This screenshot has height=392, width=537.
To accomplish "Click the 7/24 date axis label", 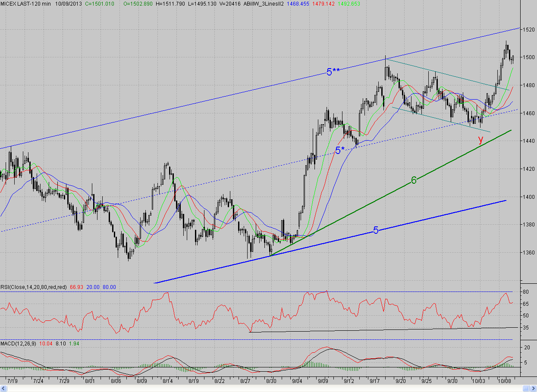I will click(x=38, y=381).
